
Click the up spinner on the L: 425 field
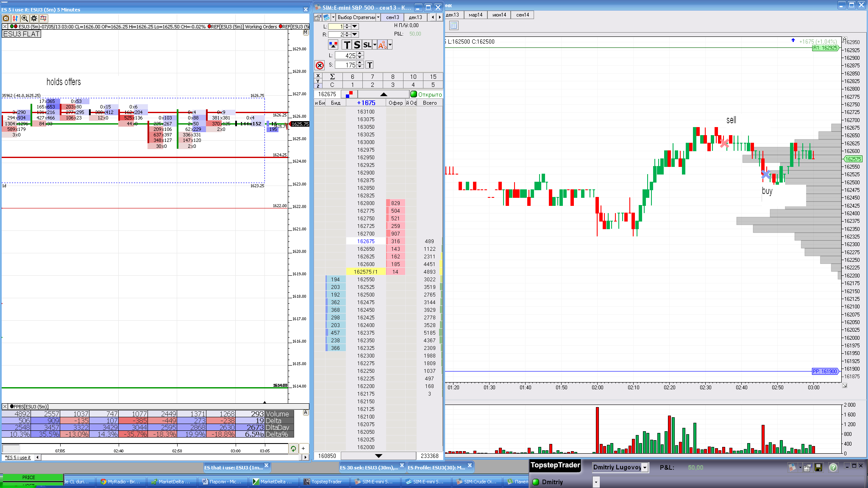(360, 54)
